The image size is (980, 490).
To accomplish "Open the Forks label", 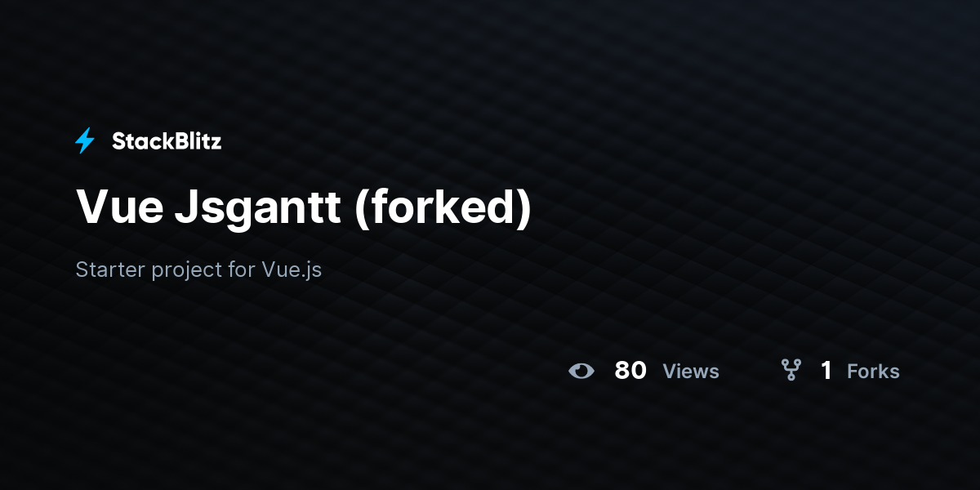I will pyautogui.click(x=873, y=371).
